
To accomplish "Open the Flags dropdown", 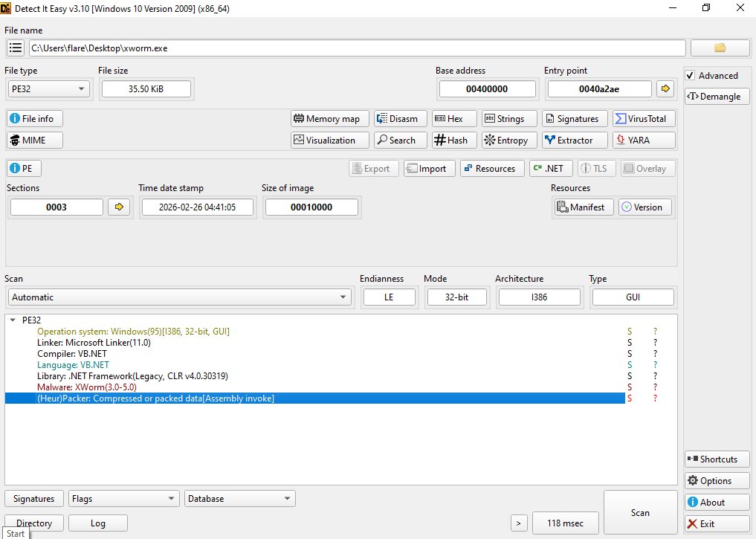I will 123,499.
